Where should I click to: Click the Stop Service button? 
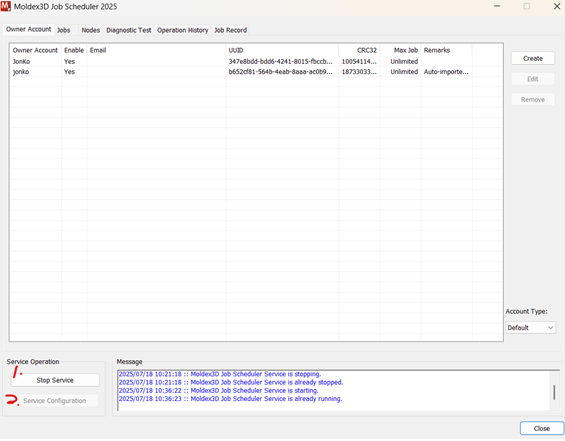[x=55, y=380]
